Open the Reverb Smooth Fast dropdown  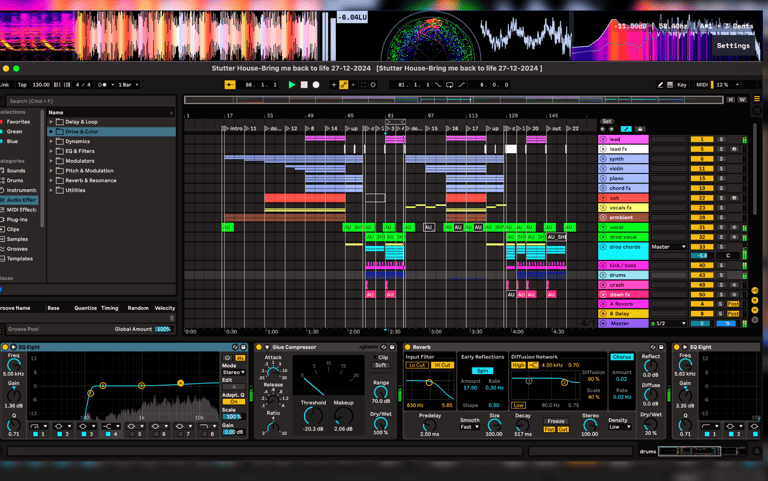[470, 426]
